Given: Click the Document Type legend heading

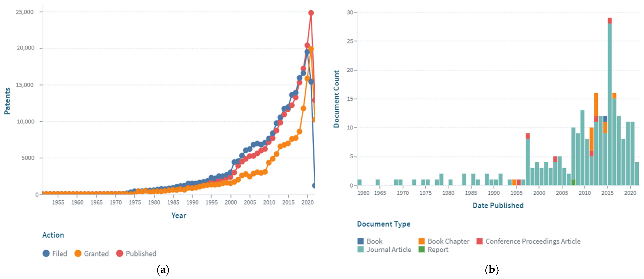Looking at the screenshot, I should [x=383, y=224].
